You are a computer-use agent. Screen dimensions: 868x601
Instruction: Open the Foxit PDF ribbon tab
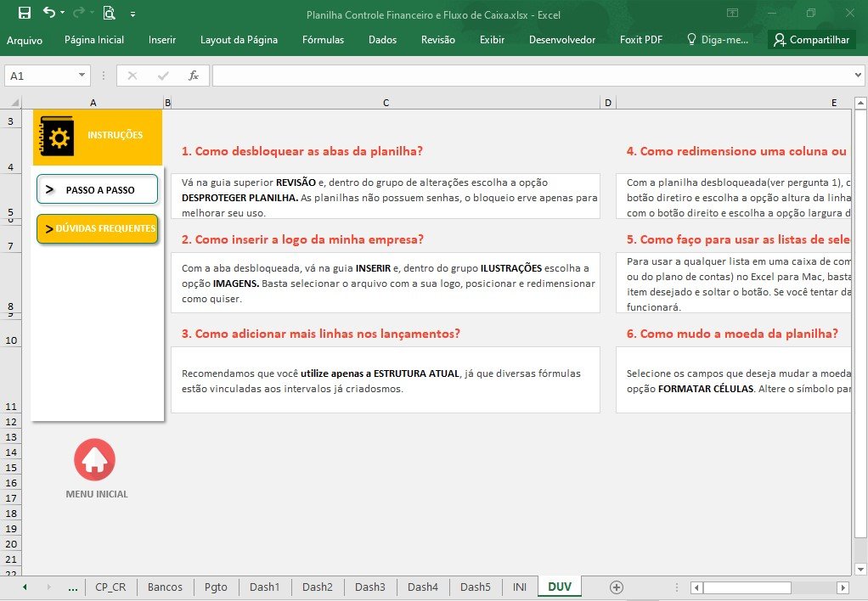[641, 40]
